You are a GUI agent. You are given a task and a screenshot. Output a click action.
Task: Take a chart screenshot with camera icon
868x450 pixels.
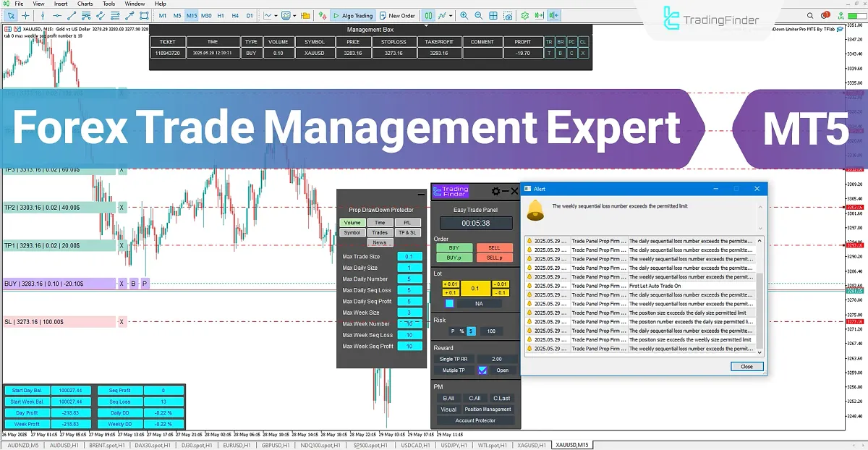coord(508,15)
